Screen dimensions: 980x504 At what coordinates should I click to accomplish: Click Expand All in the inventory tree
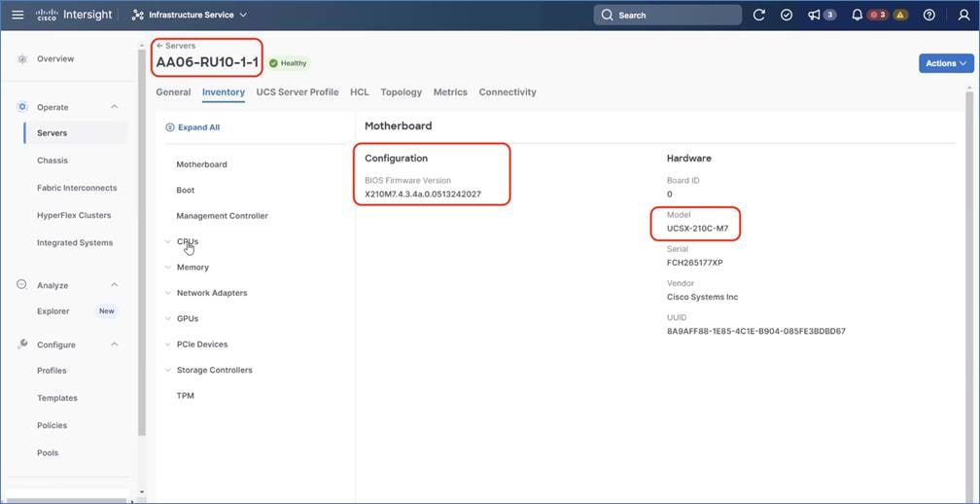tap(192, 127)
